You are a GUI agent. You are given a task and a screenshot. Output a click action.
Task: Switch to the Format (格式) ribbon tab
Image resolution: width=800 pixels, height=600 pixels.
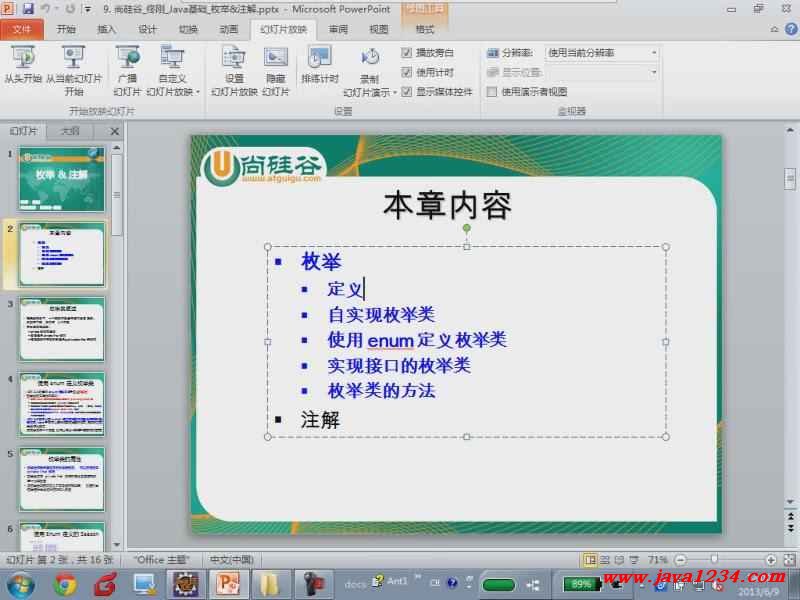click(x=424, y=30)
